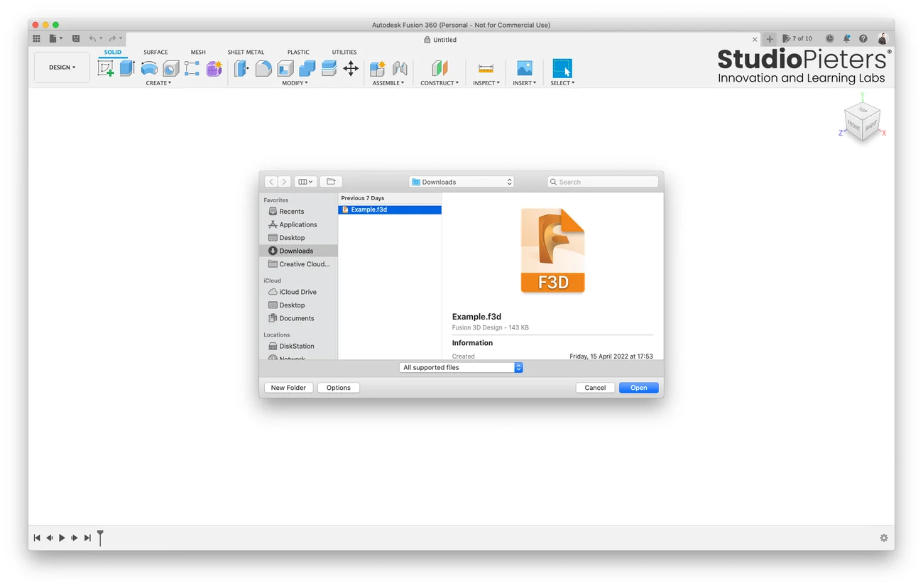The width and height of the screenshot is (923, 588).
Task: Activate the Revolve tool
Action: (x=149, y=68)
